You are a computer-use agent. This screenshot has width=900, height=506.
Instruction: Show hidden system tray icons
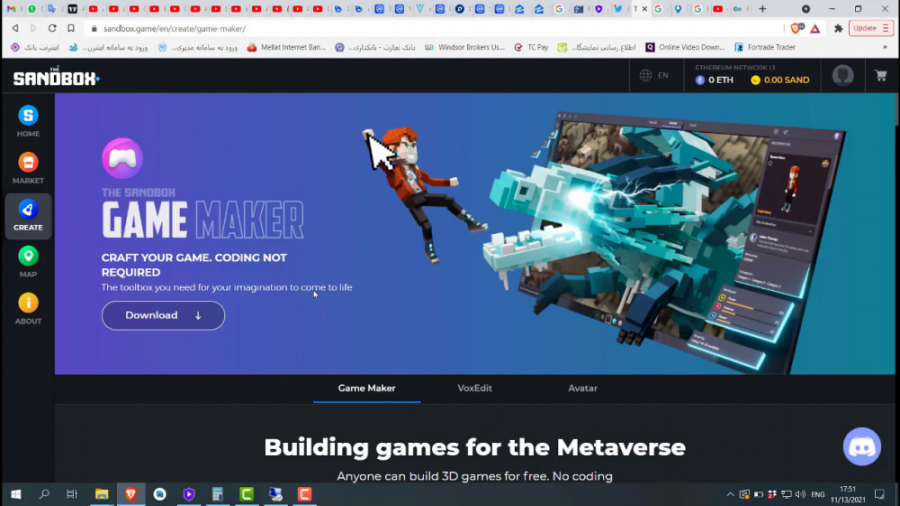pyautogui.click(x=730, y=494)
